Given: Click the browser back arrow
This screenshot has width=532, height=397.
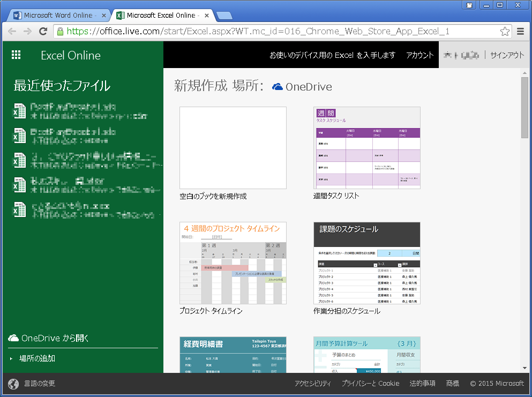Looking at the screenshot, I should tap(12, 32).
